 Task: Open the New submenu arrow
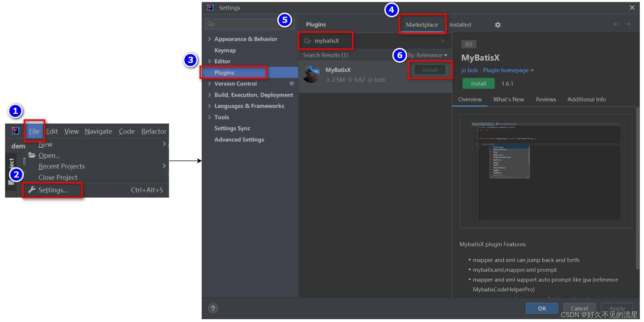[164, 144]
